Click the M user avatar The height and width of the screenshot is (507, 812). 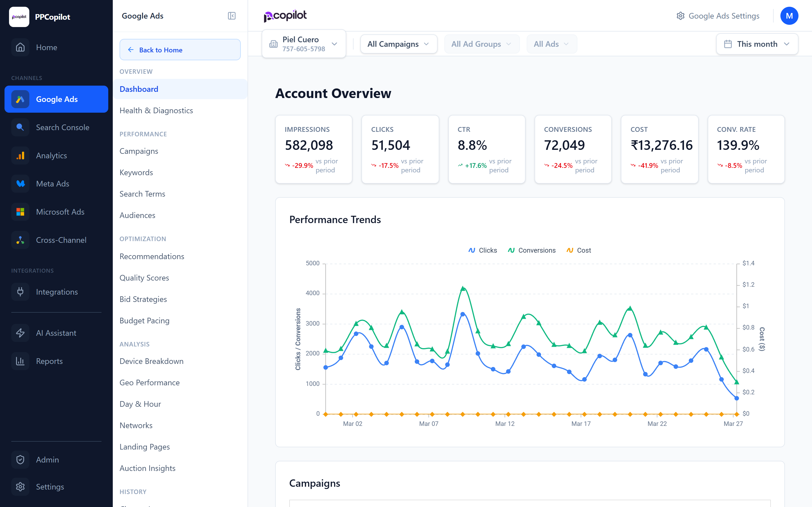(x=789, y=16)
